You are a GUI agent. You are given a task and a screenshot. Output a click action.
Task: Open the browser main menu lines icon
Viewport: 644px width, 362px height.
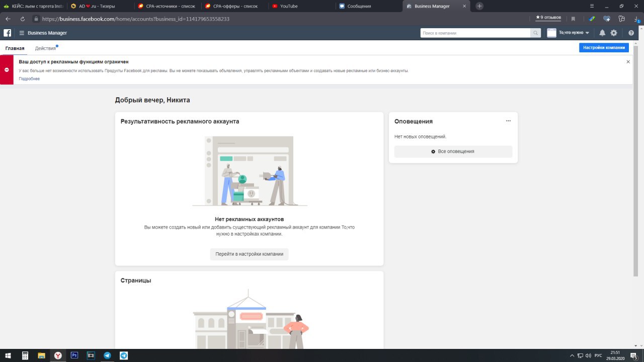pos(592,6)
